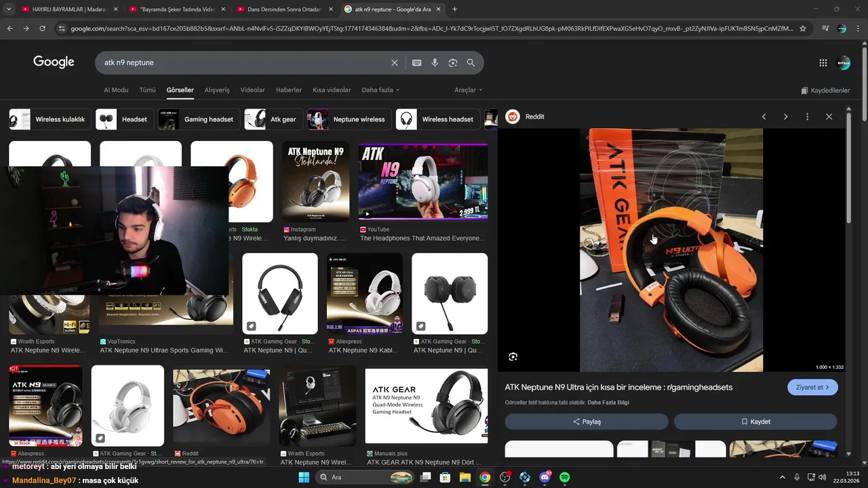Viewport: 868px width, 488px height.
Task: Open the Google account avatar
Action: (x=844, y=62)
